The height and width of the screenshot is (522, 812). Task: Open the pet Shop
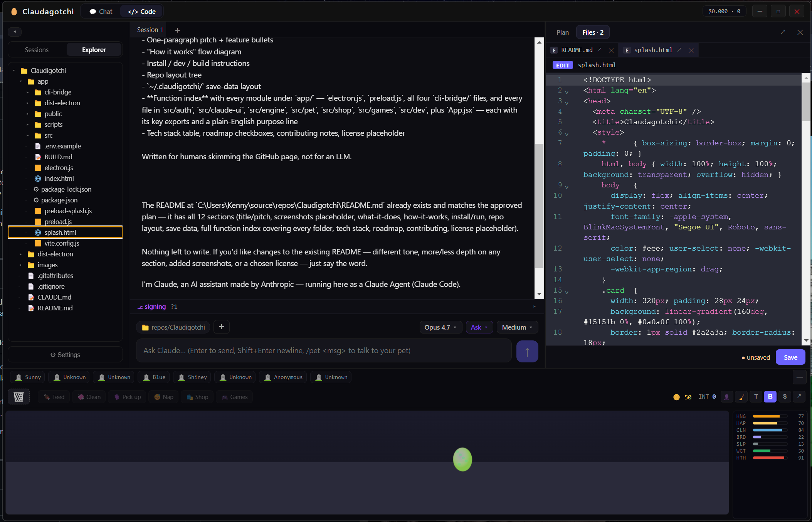coord(197,397)
